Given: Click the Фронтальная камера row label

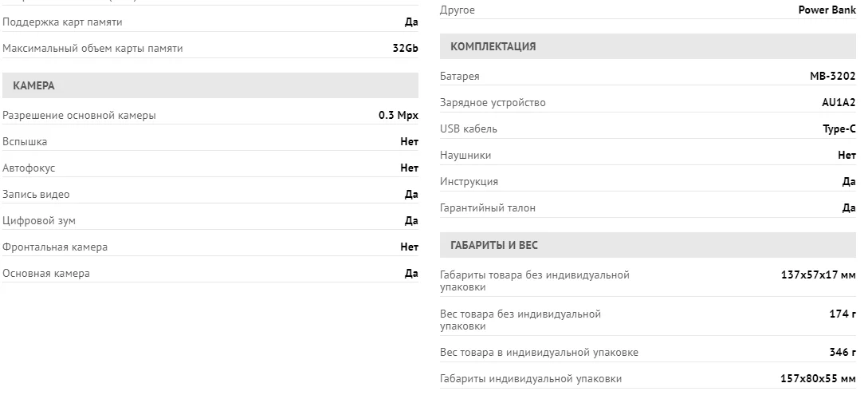Looking at the screenshot, I should click(55, 247).
